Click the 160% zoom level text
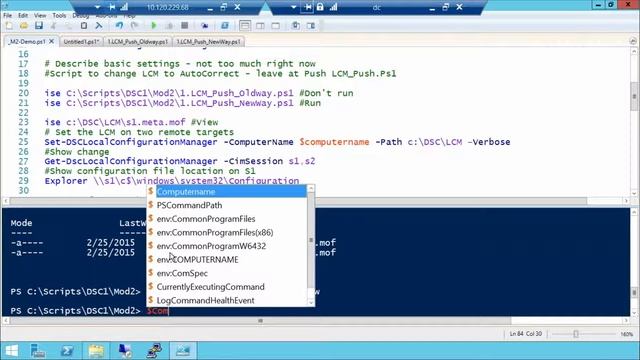 627,334
